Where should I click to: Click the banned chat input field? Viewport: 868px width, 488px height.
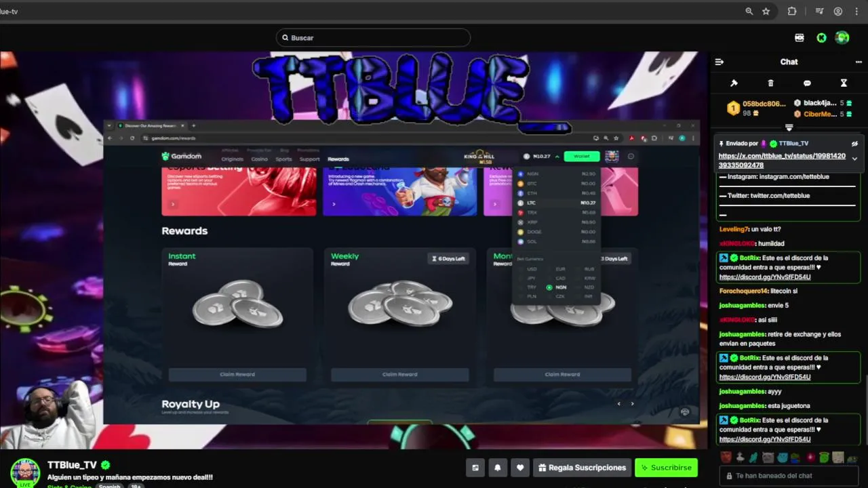pyautogui.click(x=788, y=476)
